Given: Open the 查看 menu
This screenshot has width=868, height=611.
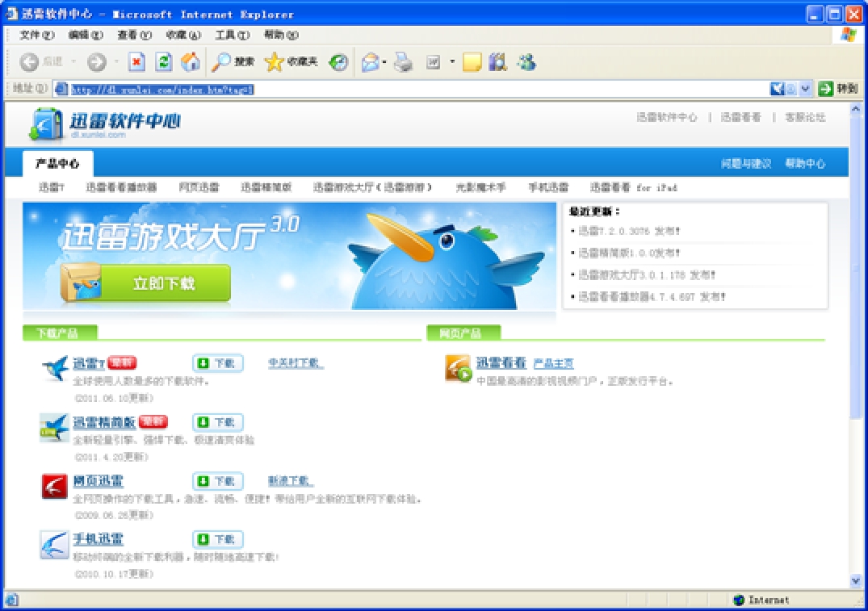Looking at the screenshot, I should [135, 36].
